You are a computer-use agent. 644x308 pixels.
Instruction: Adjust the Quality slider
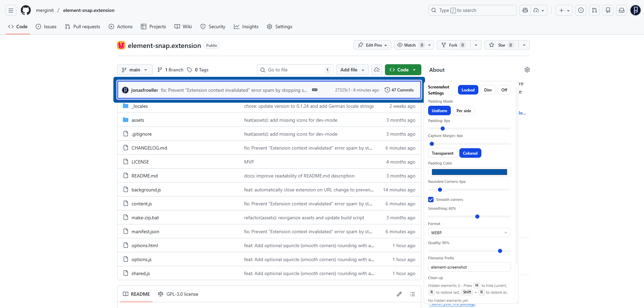[500, 251]
